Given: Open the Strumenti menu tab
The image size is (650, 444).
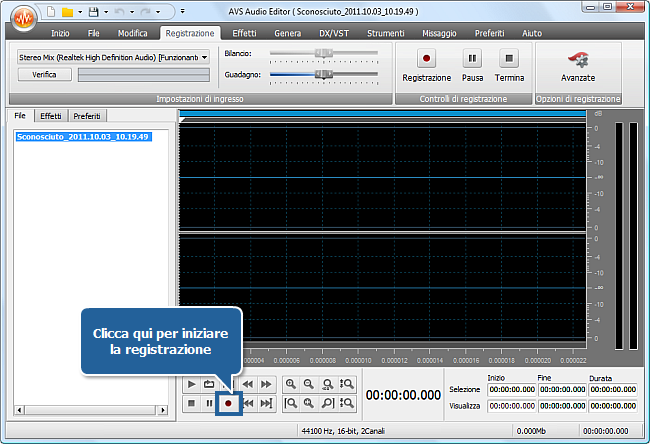Looking at the screenshot, I should click(385, 33).
